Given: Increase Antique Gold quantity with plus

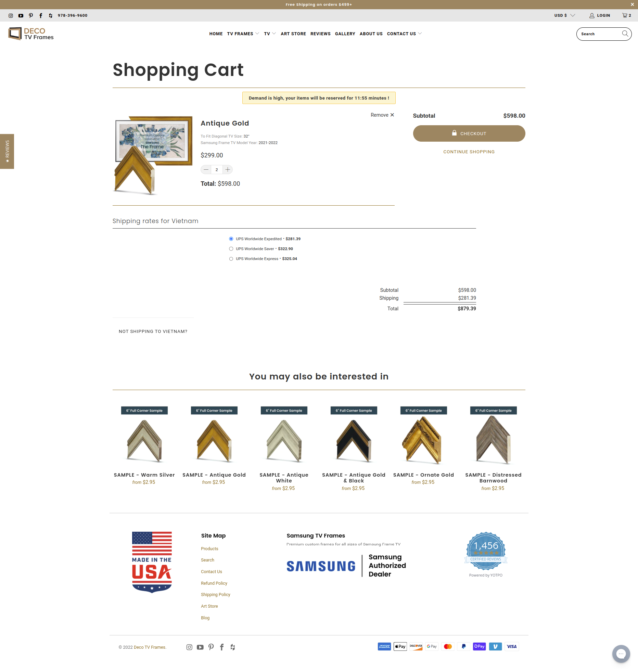Looking at the screenshot, I should pos(228,170).
